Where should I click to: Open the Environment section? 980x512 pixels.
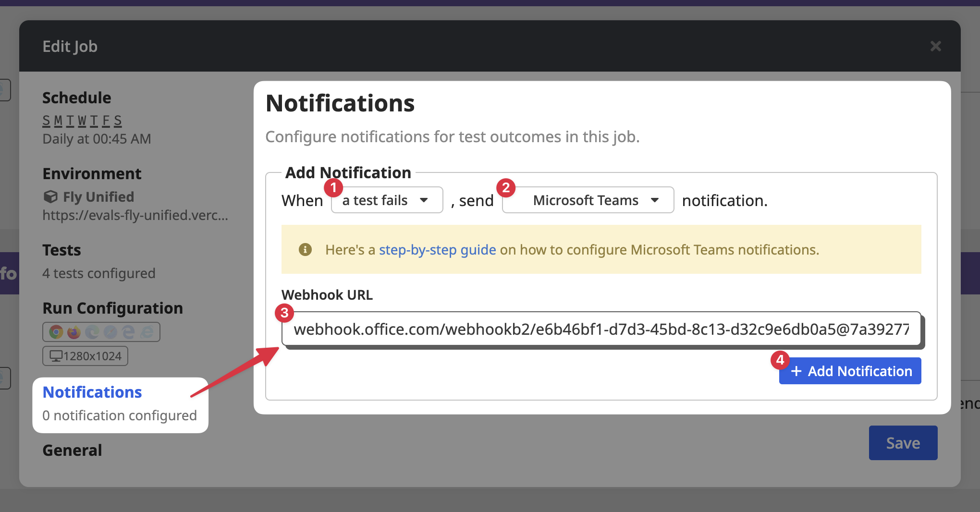92,173
